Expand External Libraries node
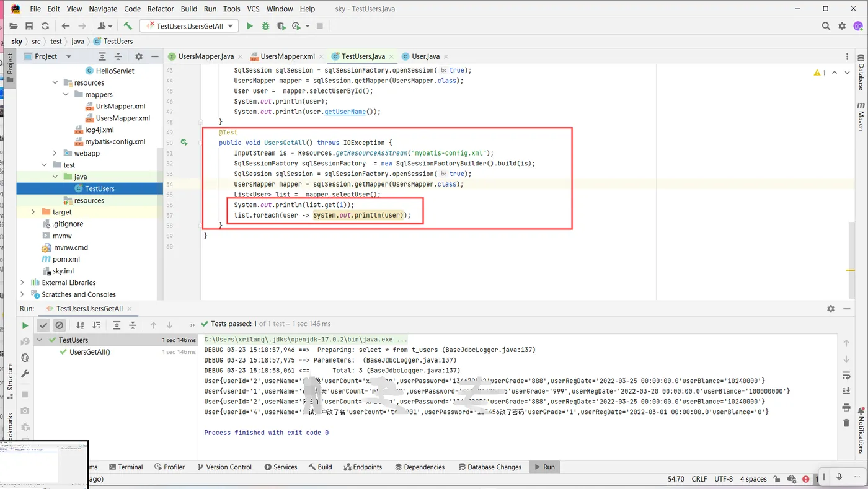Viewport: 868px width, 489px height. click(23, 283)
